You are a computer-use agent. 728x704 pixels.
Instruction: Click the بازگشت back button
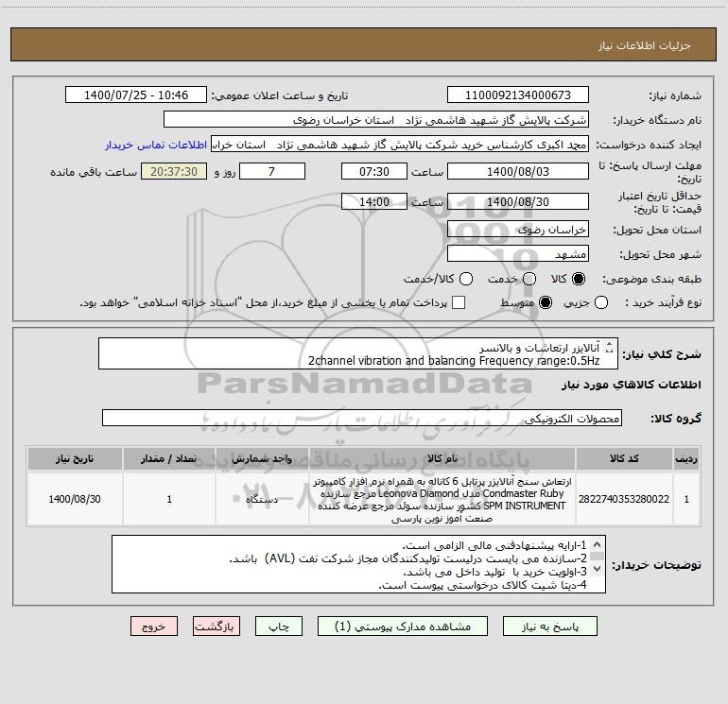(x=217, y=627)
